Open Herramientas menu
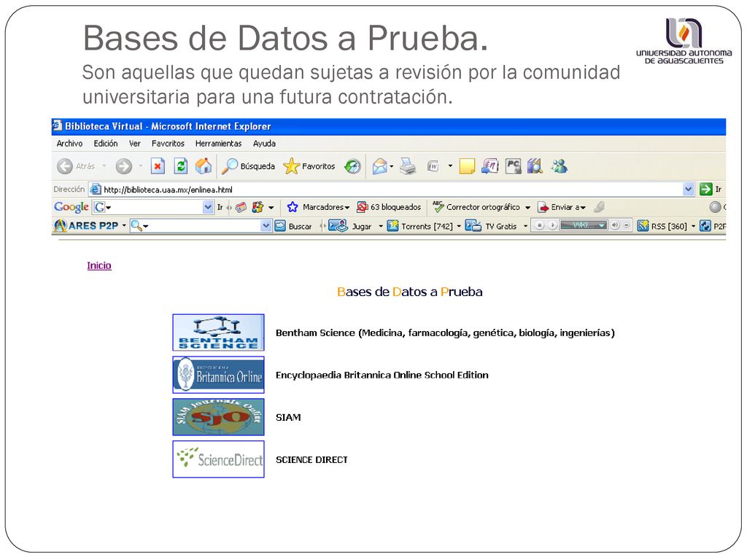Screen dimensions: 747x560 click(x=218, y=144)
